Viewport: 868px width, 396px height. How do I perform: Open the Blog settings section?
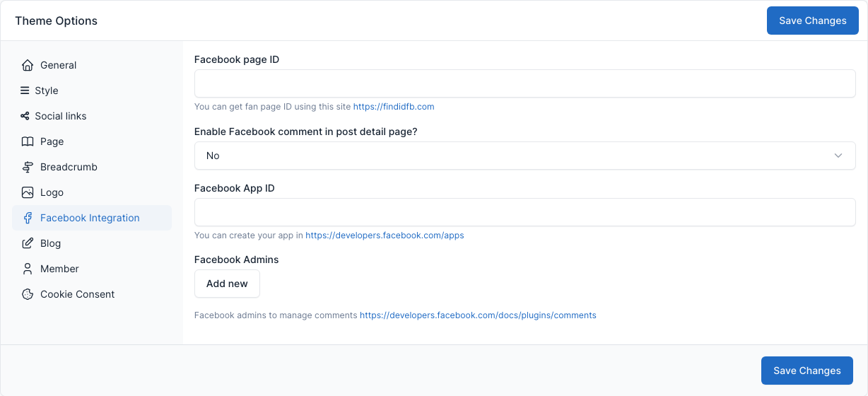(x=92, y=243)
